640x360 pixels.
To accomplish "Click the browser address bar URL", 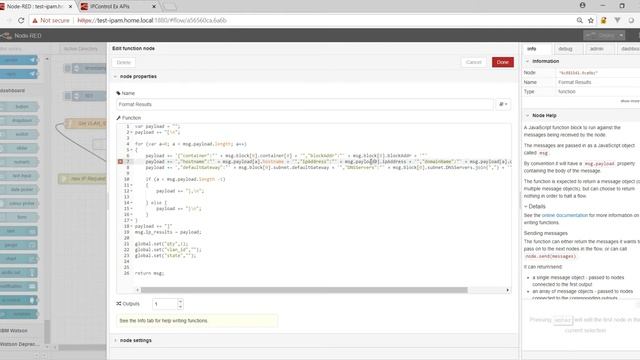I will click(x=152, y=20).
